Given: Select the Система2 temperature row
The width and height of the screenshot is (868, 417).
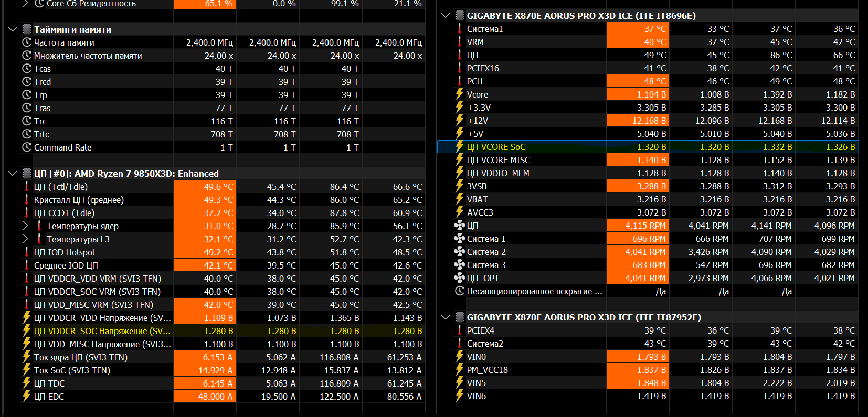Looking at the screenshot, I should coord(655,344).
